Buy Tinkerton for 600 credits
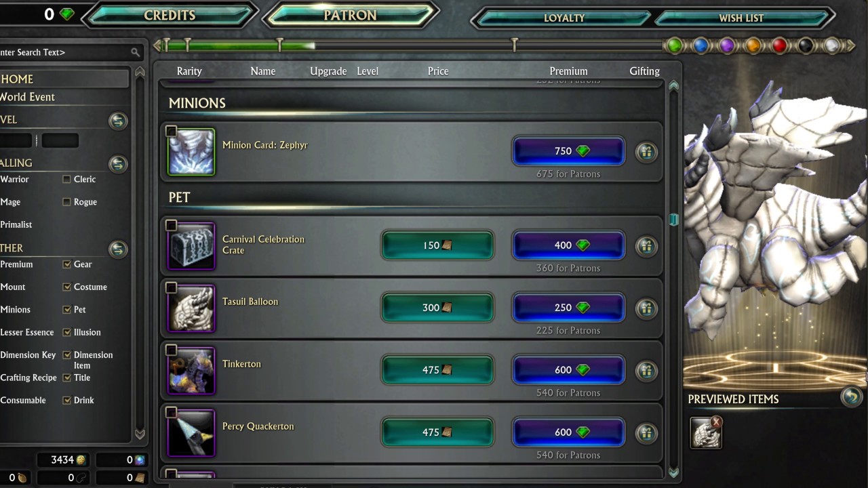This screenshot has width=868, height=488. [x=568, y=370]
